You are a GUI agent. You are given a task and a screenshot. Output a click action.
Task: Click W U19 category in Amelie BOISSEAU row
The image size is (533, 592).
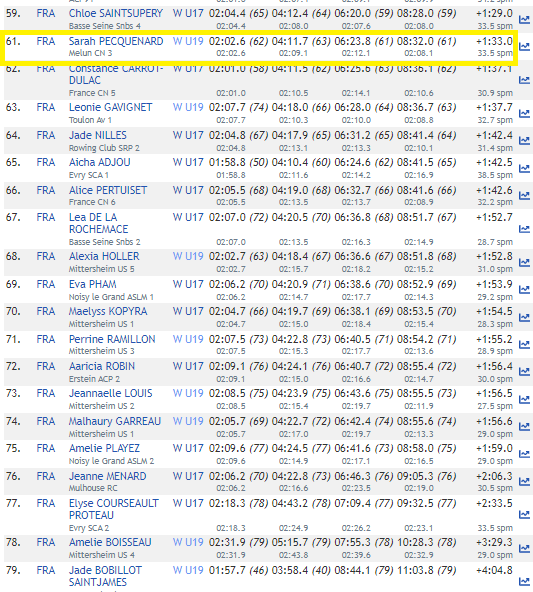click(188, 543)
